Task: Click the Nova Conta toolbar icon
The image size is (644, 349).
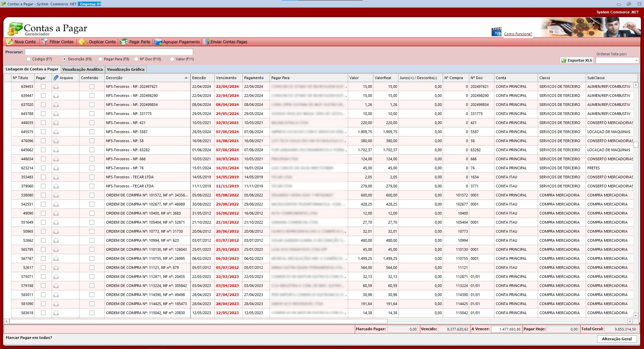Action: 9,42
